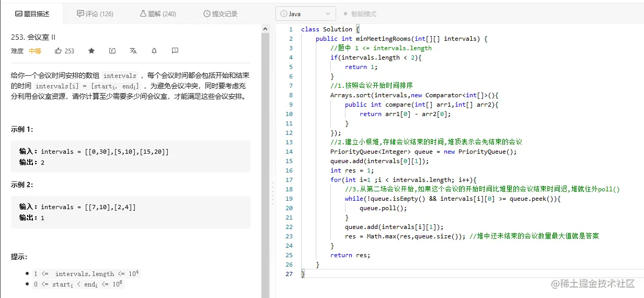Click the 输出: 1 line
644x298 pixels.
click(32, 218)
